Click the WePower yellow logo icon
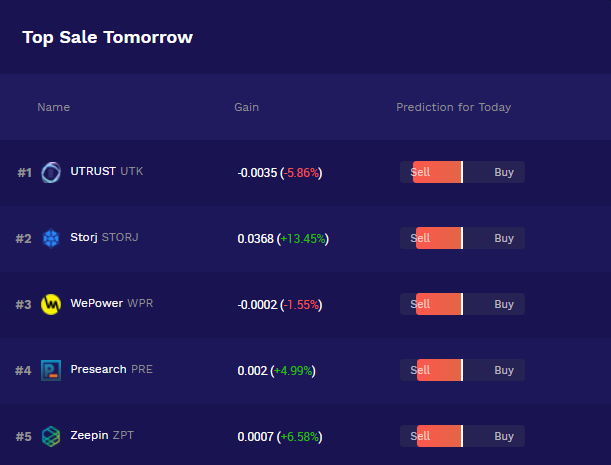 click(x=51, y=304)
